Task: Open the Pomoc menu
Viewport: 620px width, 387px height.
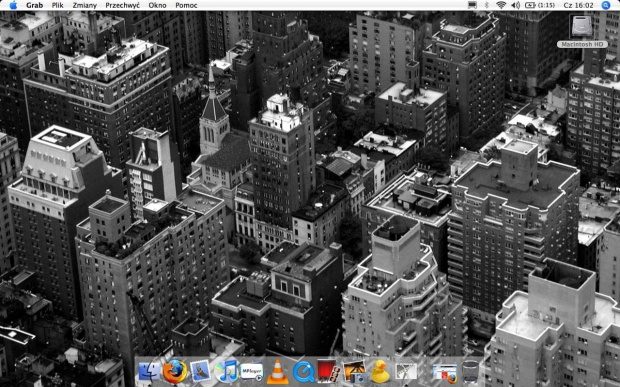Action: click(186, 5)
